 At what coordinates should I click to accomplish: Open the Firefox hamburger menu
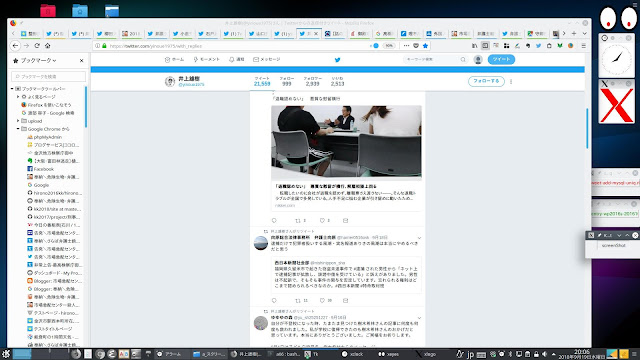pyautogui.click(x=584, y=46)
